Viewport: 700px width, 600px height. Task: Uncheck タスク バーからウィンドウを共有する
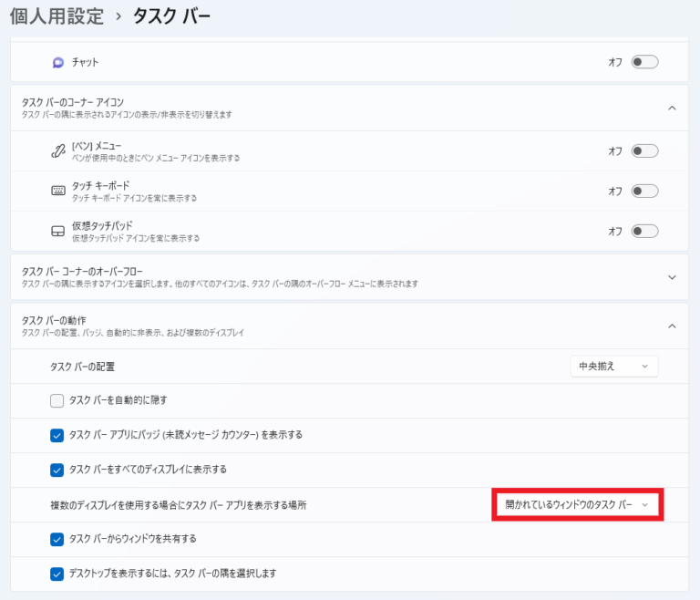pos(57,539)
